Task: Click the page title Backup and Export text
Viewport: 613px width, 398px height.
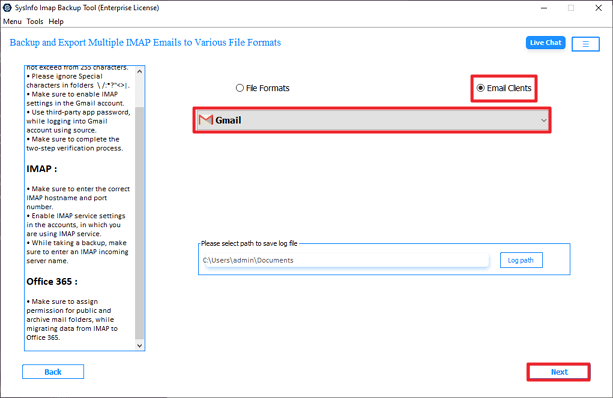Action: point(145,42)
